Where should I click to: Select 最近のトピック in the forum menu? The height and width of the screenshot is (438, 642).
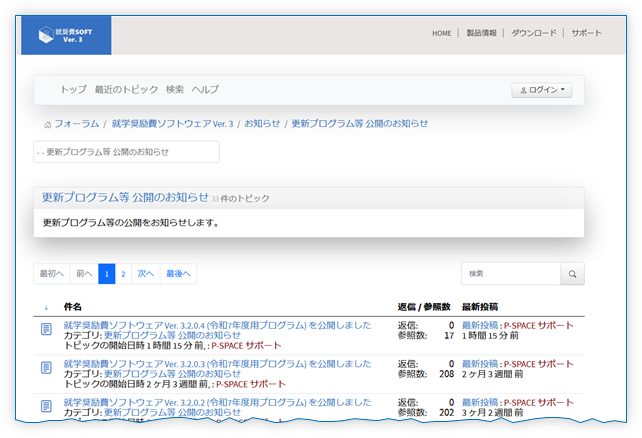(x=126, y=89)
